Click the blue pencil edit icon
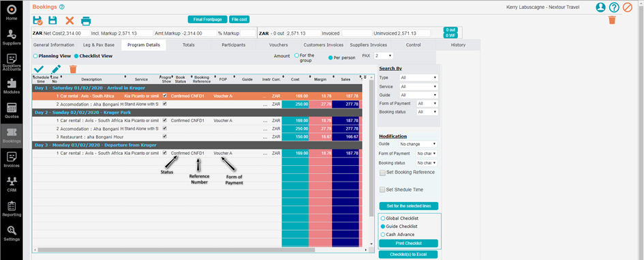 56,69
